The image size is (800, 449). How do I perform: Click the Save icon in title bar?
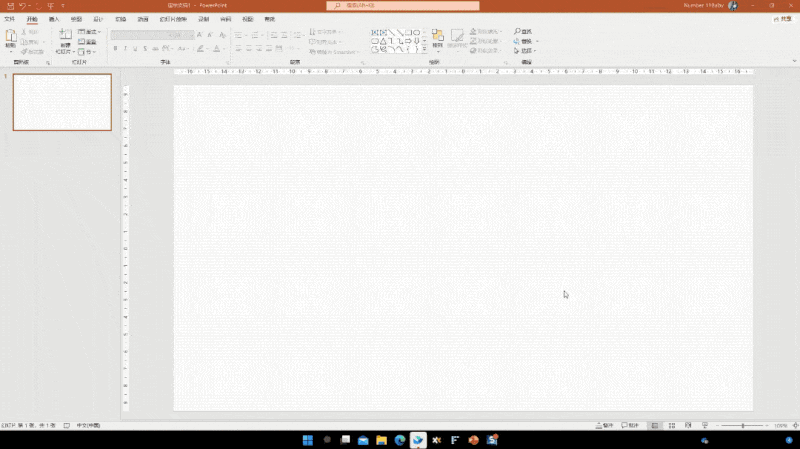[x=8, y=6]
